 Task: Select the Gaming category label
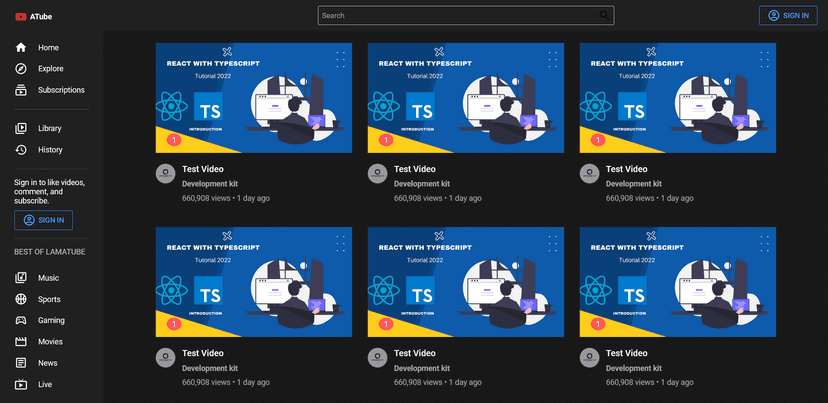pyautogui.click(x=51, y=320)
